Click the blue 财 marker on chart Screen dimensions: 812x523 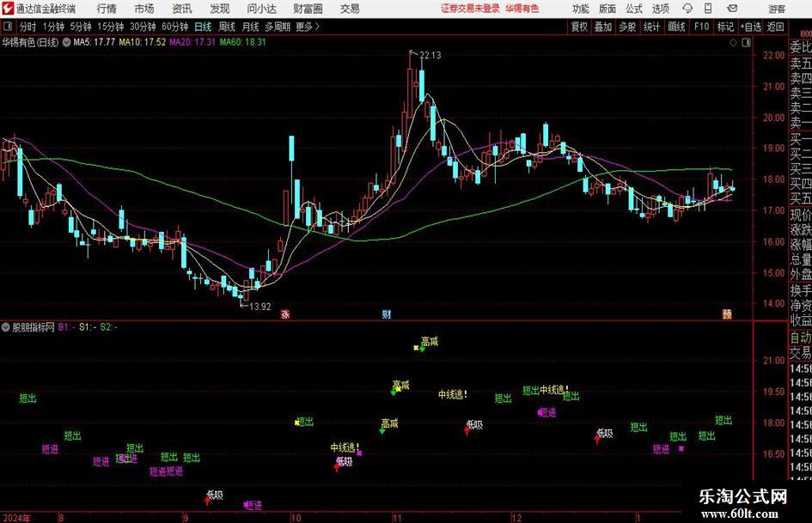click(x=387, y=313)
